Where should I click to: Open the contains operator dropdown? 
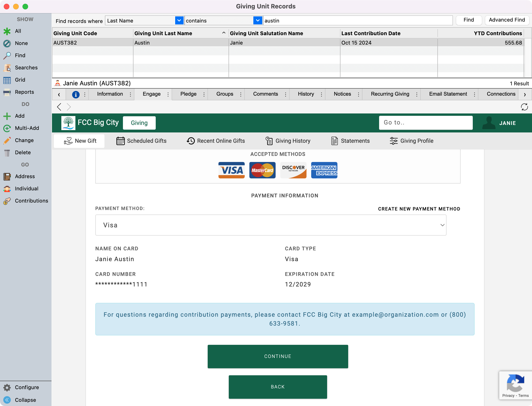258,21
